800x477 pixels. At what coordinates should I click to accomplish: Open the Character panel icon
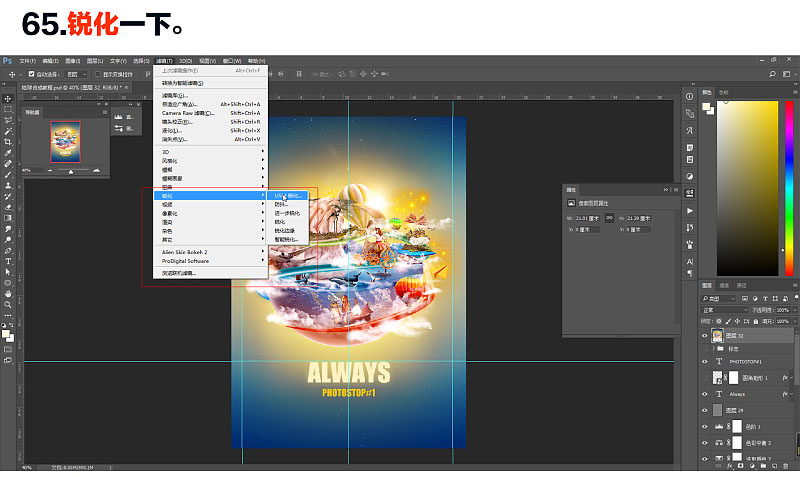point(689,262)
